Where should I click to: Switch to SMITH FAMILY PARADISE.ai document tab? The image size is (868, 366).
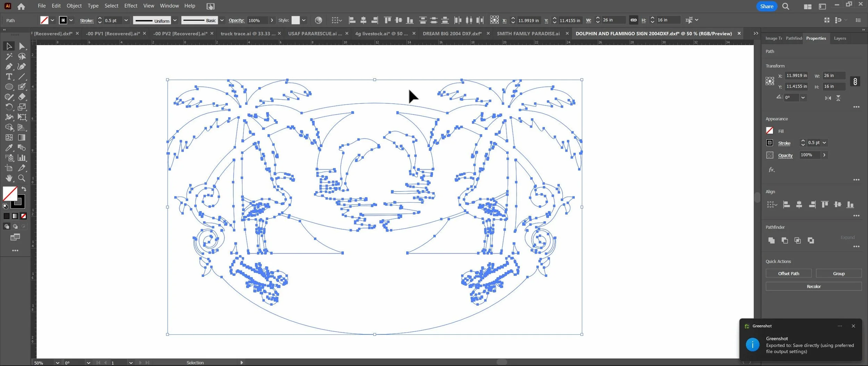pos(528,34)
